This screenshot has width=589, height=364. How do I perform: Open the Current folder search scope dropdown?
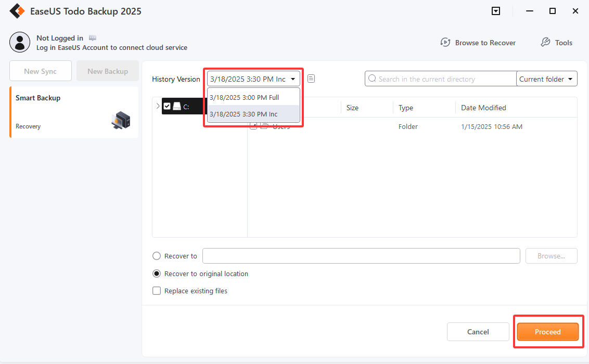coord(546,79)
